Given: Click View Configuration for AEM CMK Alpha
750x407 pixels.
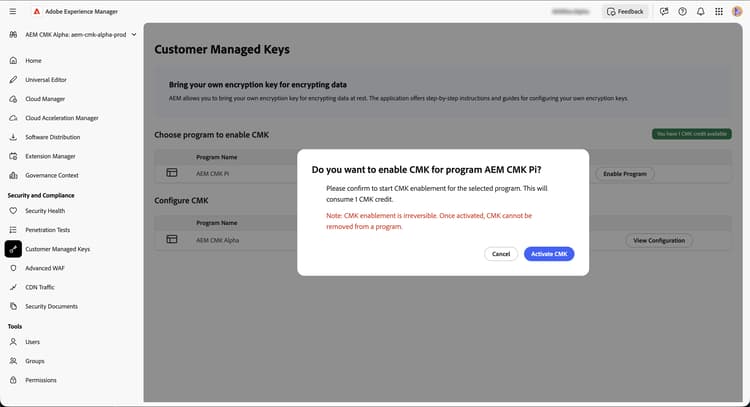Looking at the screenshot, I should tap(659, 241).
